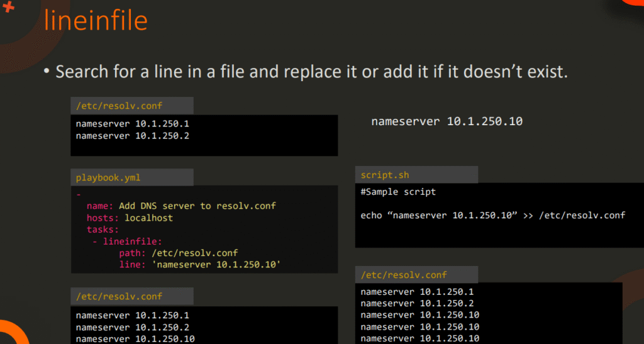
Task: Click the orange plus icon in the corner
Action: 8,7
